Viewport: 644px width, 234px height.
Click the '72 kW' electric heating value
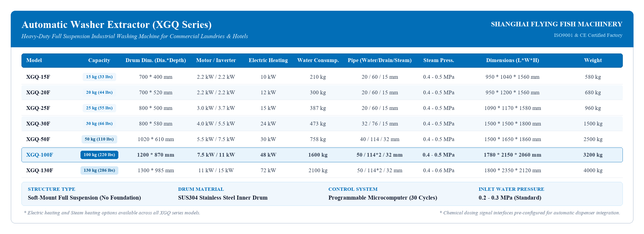[268, 170]
